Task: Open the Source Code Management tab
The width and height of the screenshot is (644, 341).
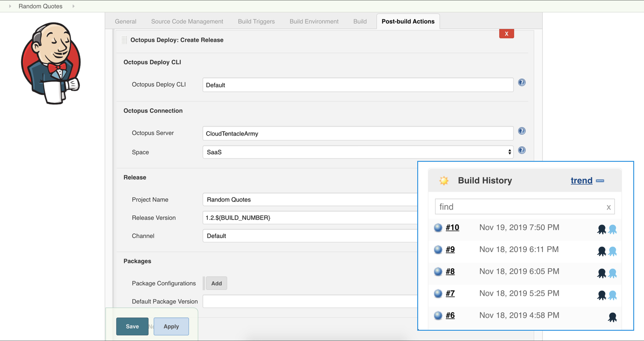Action: click(187, 21)
